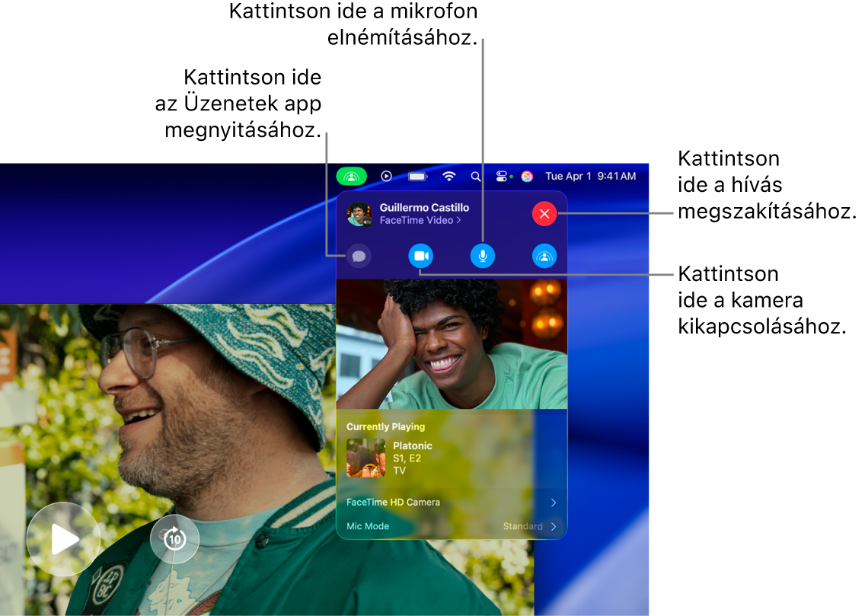Expand the Mic Mode chevron

(554, 527)
